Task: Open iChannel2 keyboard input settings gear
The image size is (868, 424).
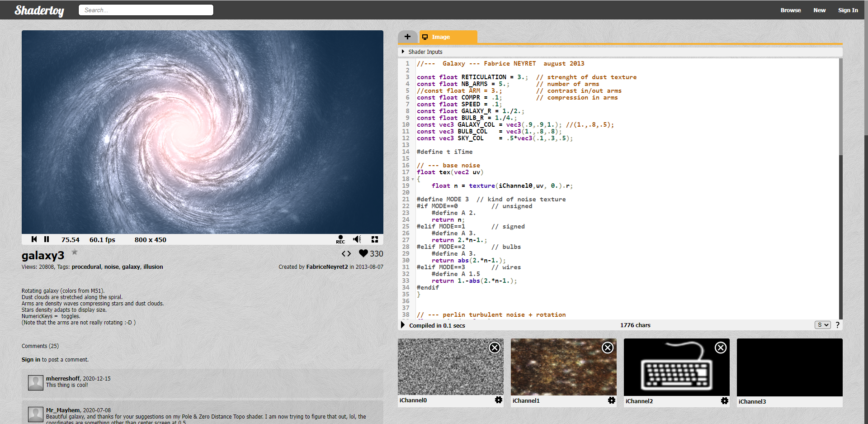Action: 725,400
